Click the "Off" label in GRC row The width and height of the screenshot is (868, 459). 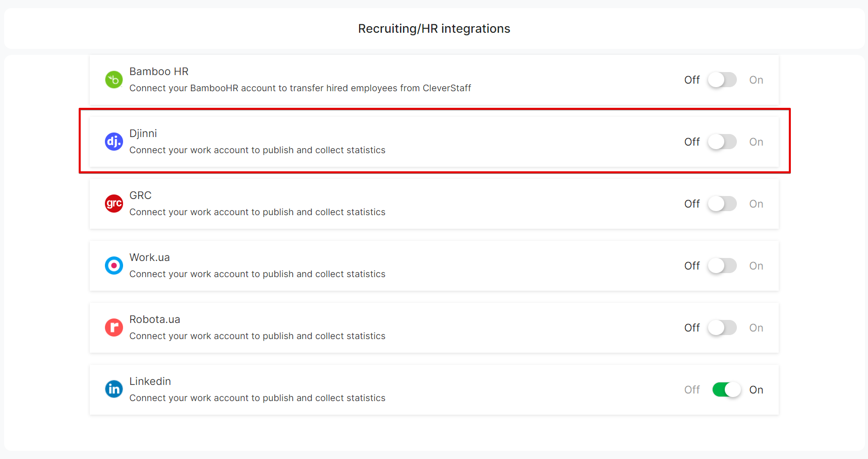click(x=691, y=204)
